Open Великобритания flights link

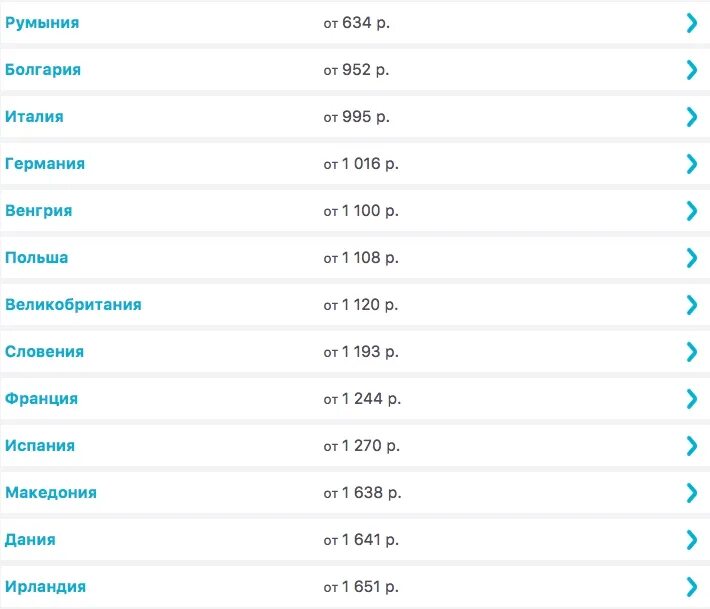[x=73, y=305]
